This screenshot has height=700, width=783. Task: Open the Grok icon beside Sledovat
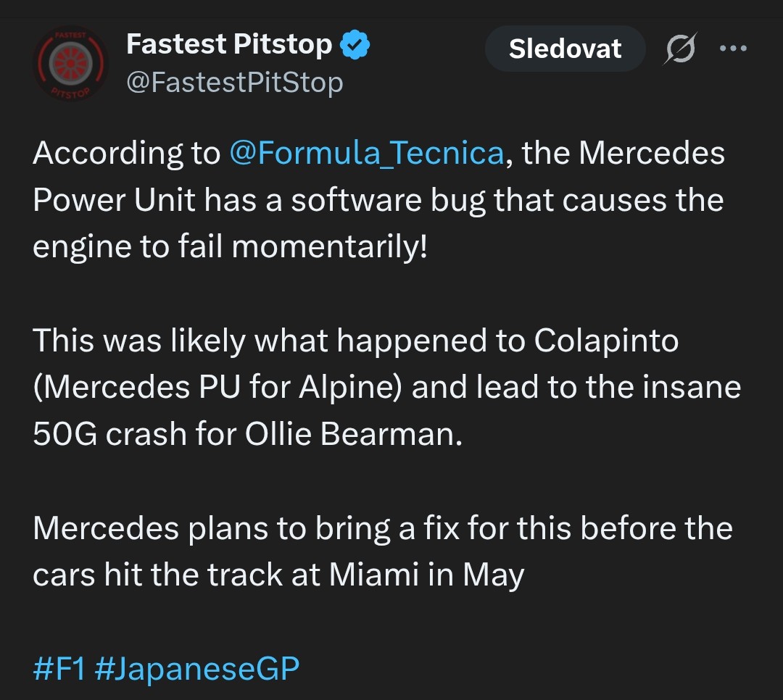(680, 49)
